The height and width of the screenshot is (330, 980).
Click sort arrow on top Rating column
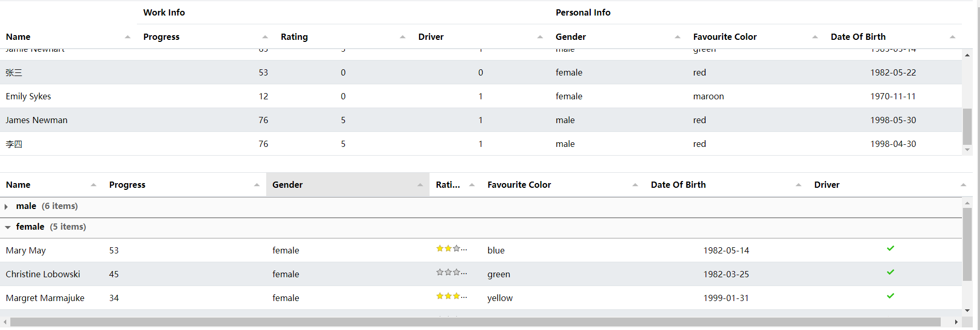click(403, 37)
